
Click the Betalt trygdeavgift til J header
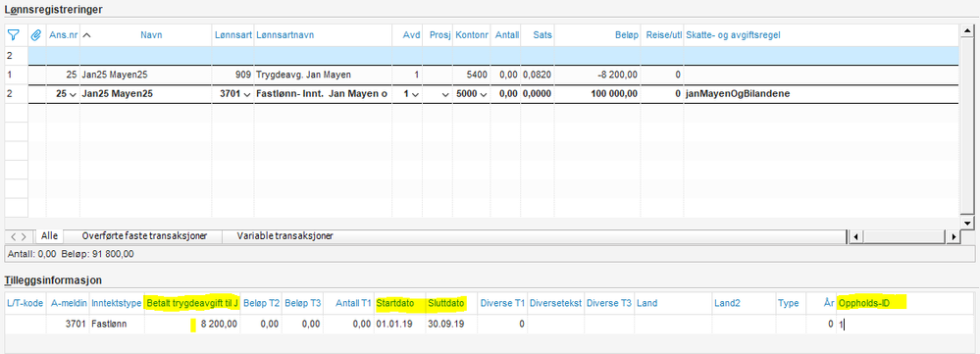[192, 303]
